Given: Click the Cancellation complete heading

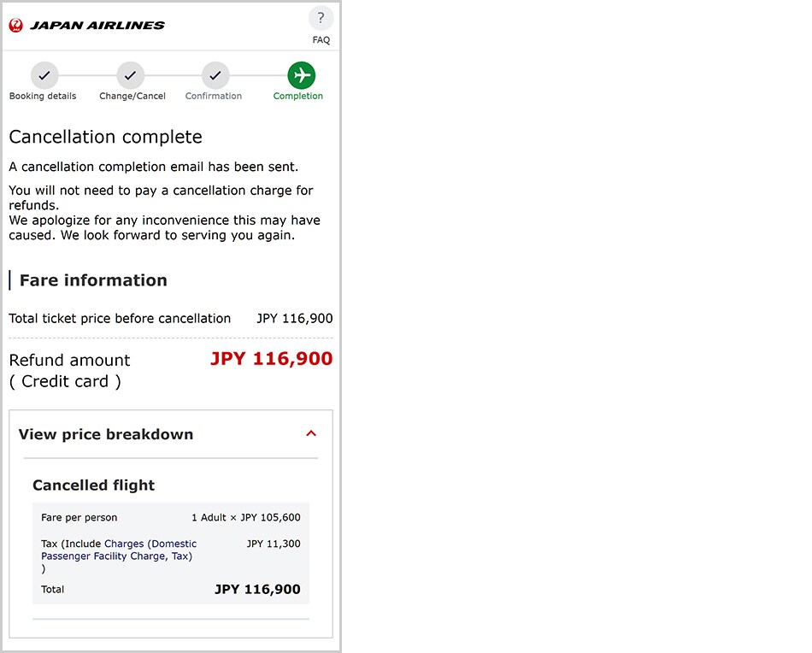Looking at the screenshot, I should click(x=105, y=137).
